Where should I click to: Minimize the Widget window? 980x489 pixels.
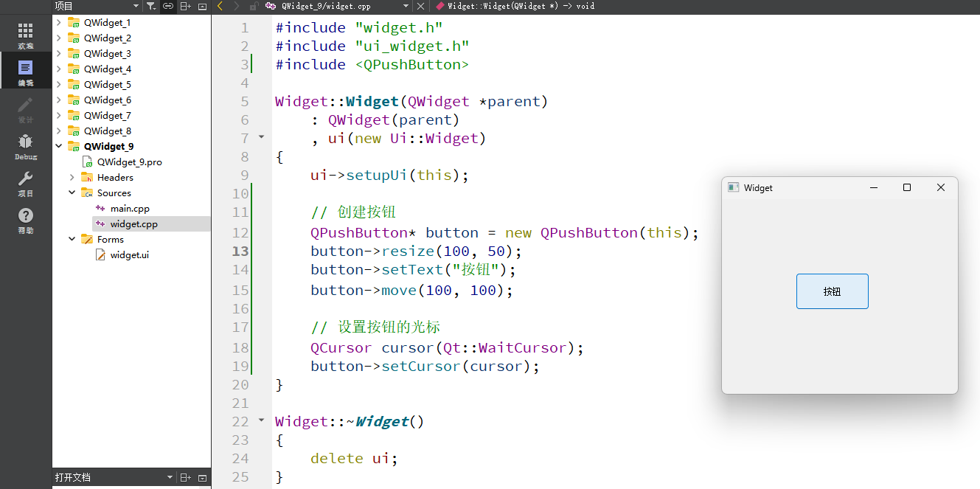pyautogui.click(x=874, y=187)
